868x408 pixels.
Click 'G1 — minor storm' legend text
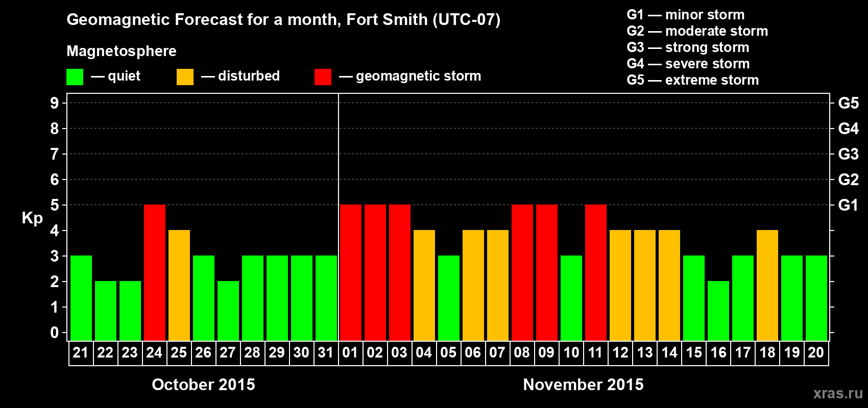point(686,15)
